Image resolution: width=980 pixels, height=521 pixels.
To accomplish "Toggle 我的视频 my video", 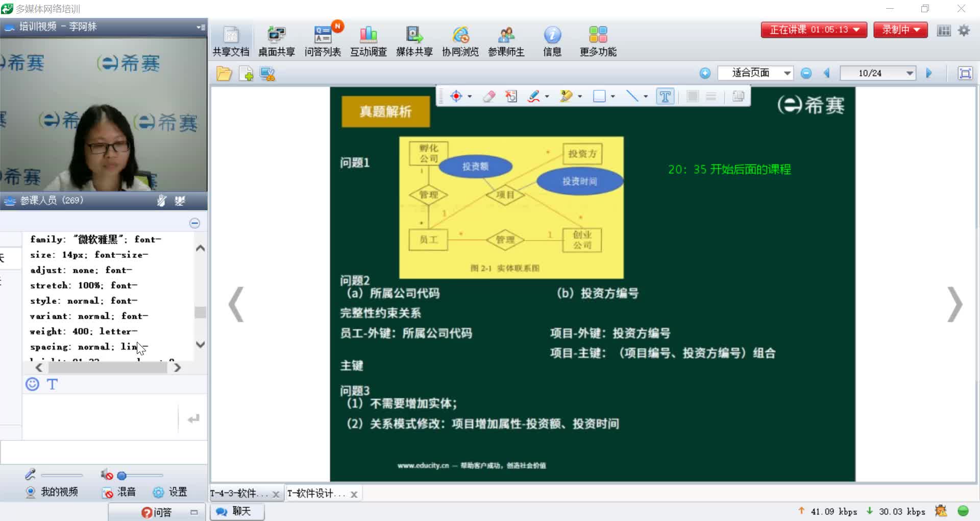I will (x=52, y=492).
